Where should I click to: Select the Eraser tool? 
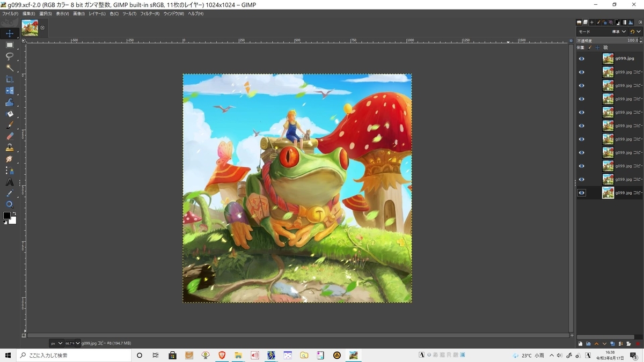tap(9, 136)
